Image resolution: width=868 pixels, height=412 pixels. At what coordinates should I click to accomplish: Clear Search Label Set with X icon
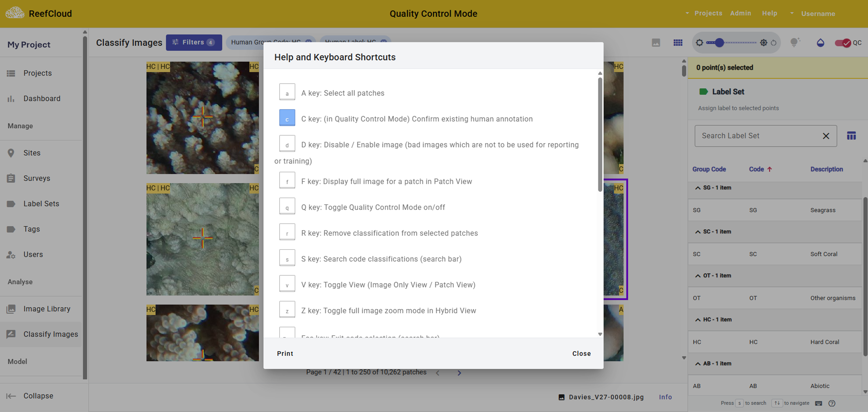(x=826, y=136)
